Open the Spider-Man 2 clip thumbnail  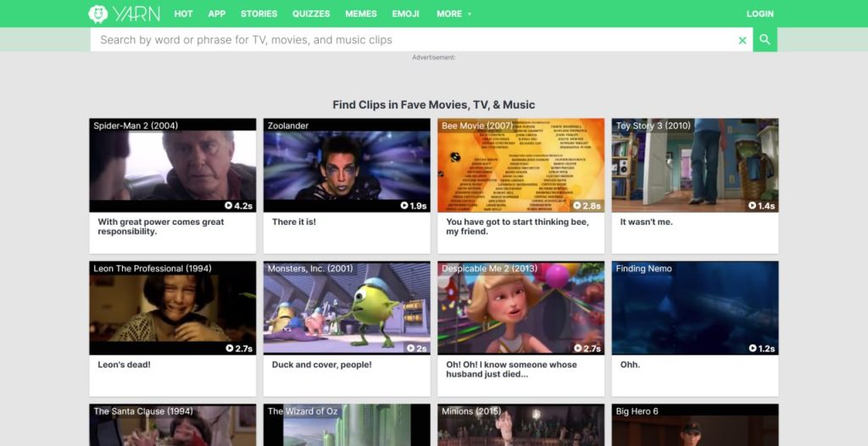coord(173,165)
